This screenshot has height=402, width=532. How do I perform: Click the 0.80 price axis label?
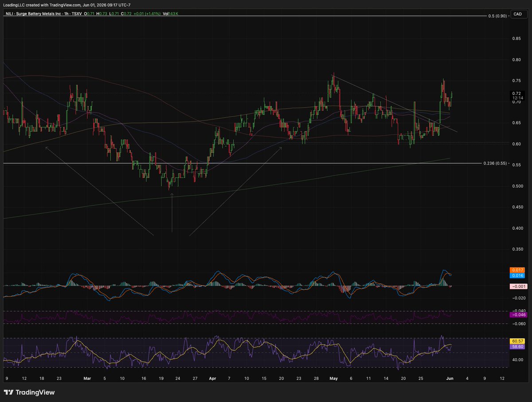coord(516,60)
